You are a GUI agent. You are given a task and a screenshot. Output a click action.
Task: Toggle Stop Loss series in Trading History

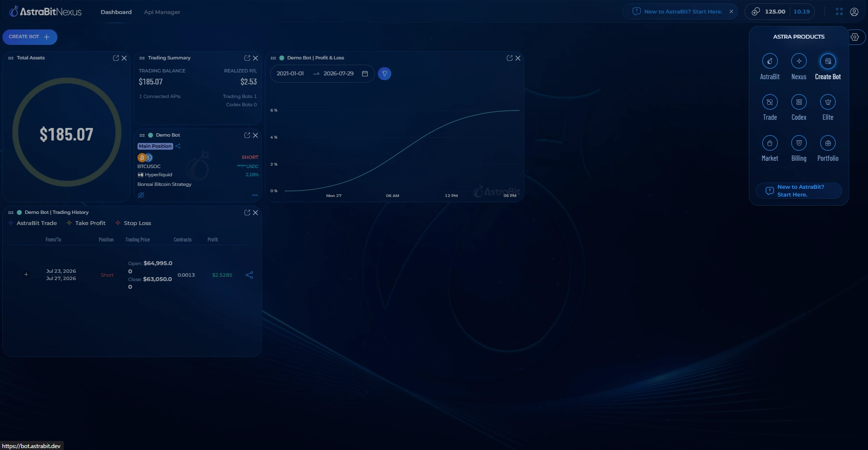pyautogui.click(x=133, y=223)
